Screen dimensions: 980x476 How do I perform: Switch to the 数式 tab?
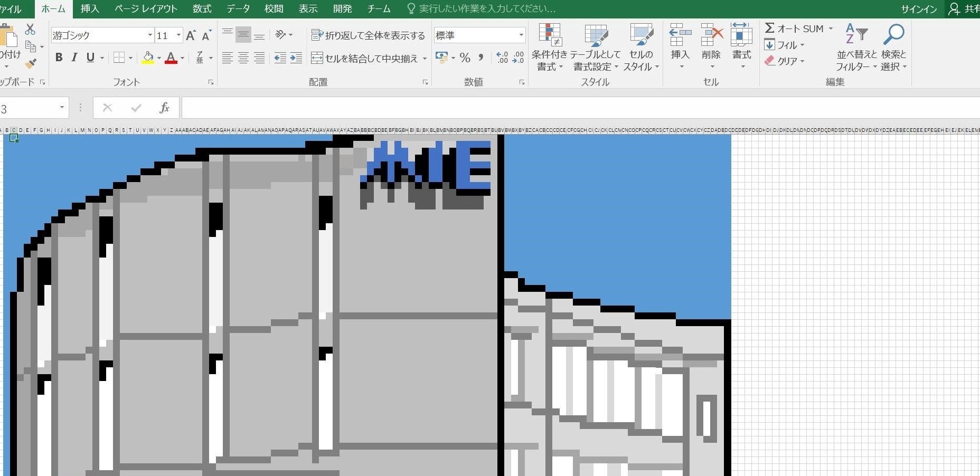pos(202,9)
